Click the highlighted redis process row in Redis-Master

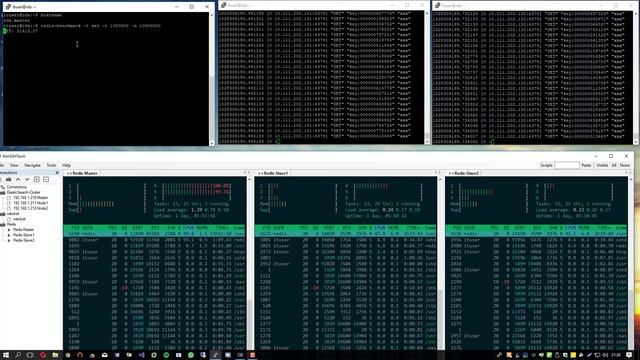click(x=154, y=233)
